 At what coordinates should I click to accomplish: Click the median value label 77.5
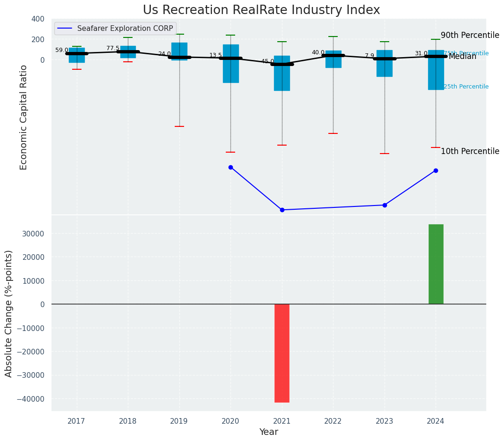113,48
